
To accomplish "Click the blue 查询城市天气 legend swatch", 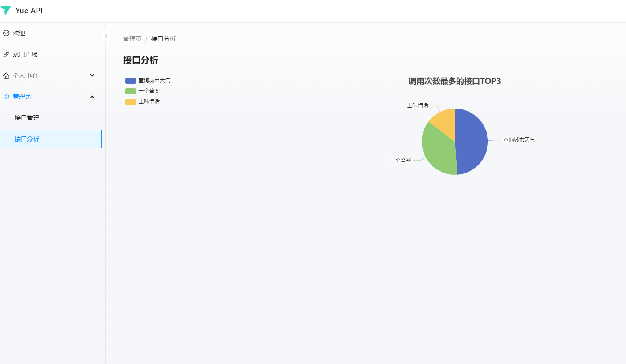I will pos(130,80).
